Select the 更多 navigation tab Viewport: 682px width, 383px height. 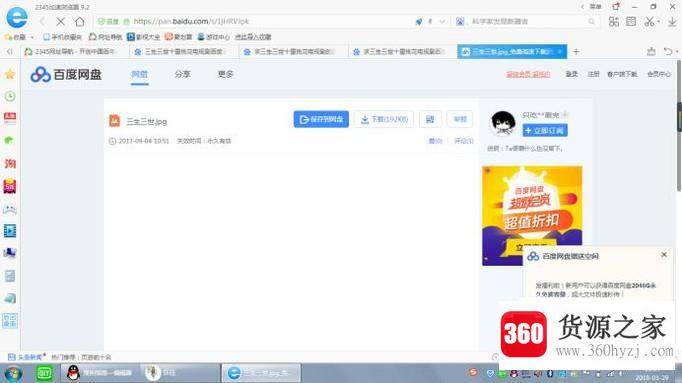(225, 74)
